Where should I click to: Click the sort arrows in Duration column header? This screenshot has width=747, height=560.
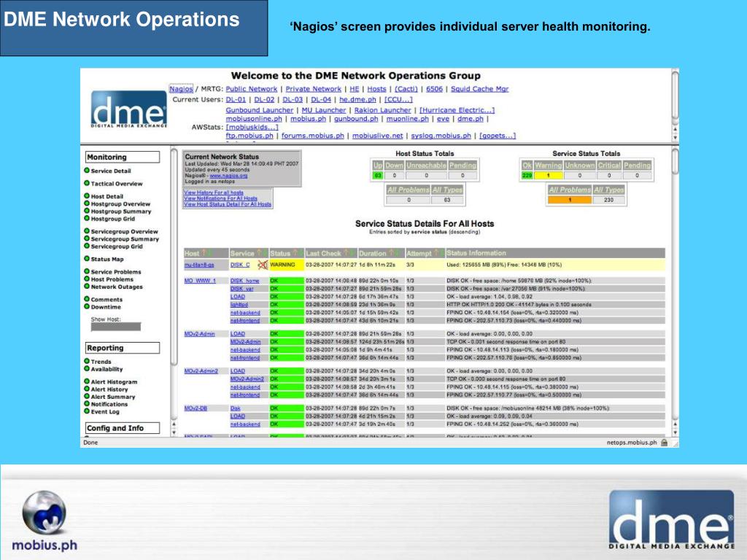(x=395, y=253)
